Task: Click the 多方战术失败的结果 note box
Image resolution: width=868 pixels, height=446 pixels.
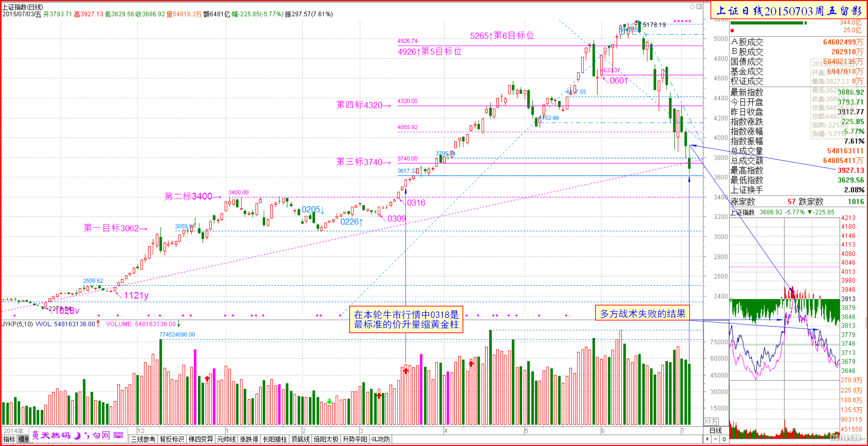Action: [x=642, y=313]
